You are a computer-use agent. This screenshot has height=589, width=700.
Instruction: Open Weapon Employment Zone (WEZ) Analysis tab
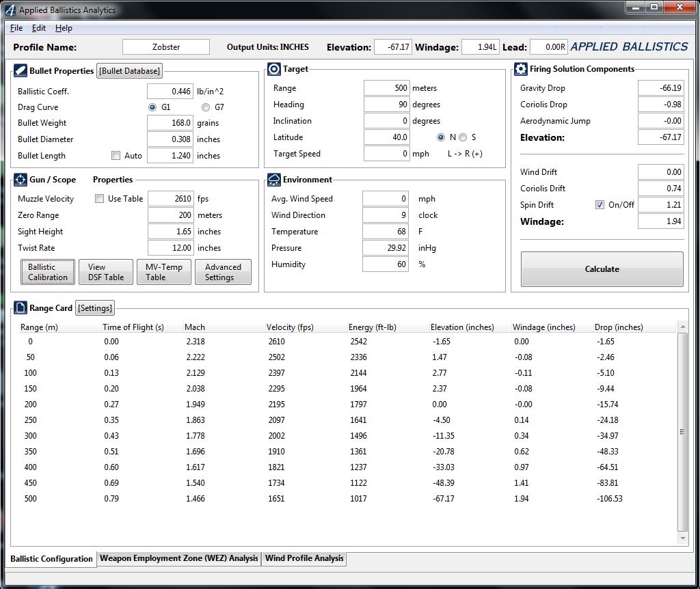click(178, 558)
